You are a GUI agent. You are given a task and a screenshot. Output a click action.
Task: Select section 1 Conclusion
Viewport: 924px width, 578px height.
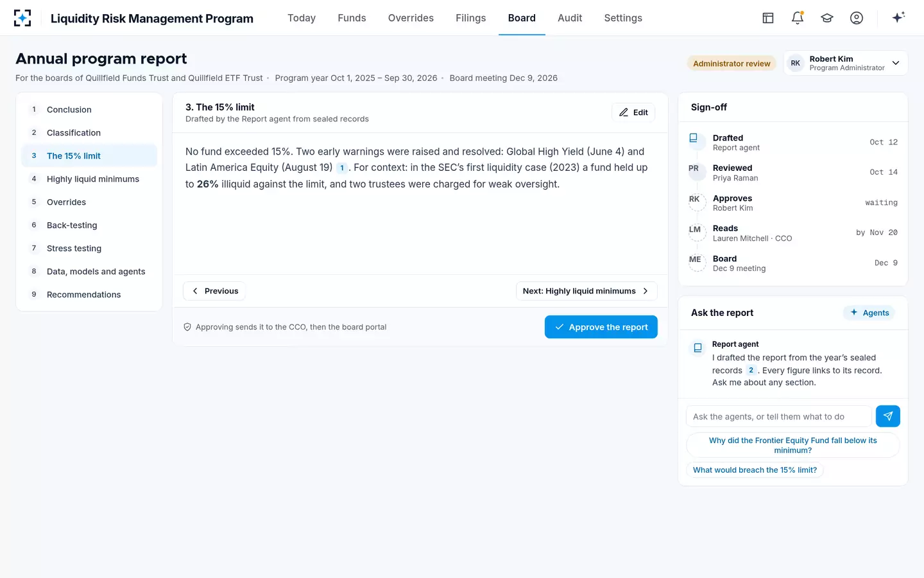[89, 110]
